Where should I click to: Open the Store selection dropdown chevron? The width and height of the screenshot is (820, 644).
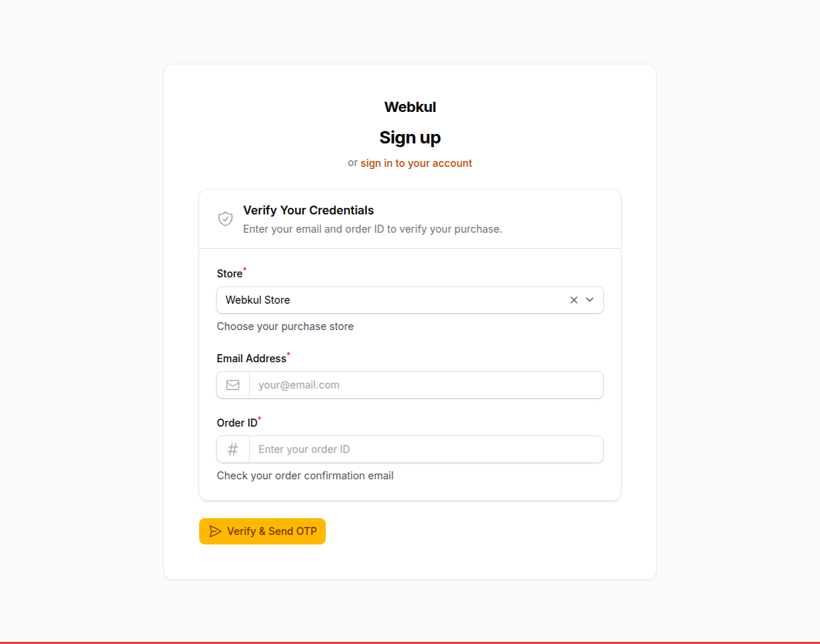(589, 300)
